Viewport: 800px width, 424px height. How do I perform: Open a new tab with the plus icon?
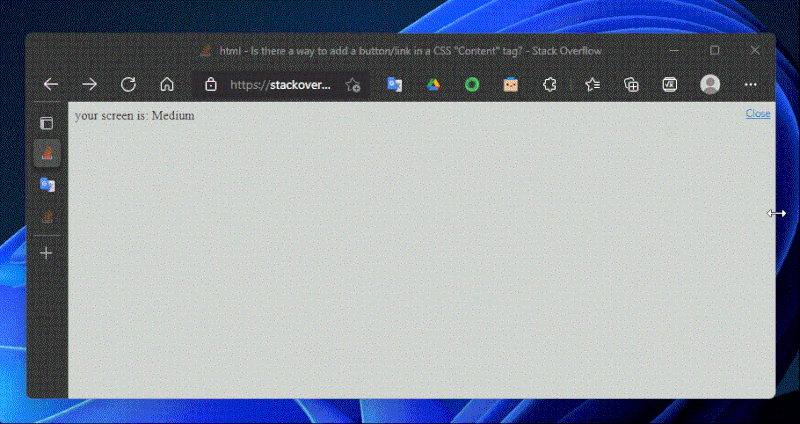click(x=46, y=253)
